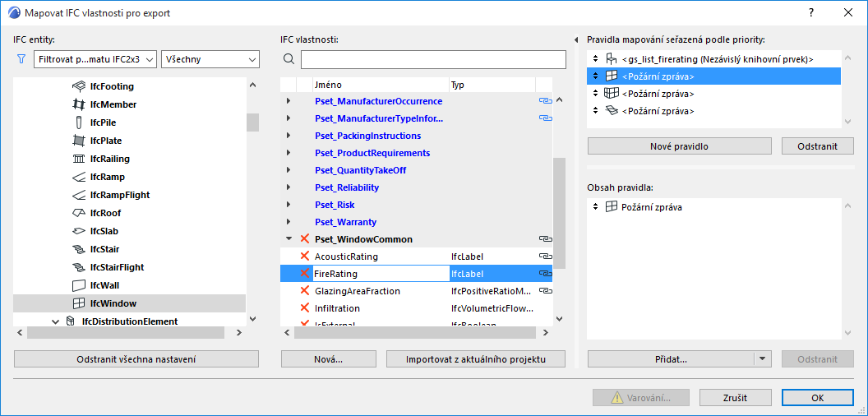
Task: Open the Všechny dropdown
Action: point(210,59)
